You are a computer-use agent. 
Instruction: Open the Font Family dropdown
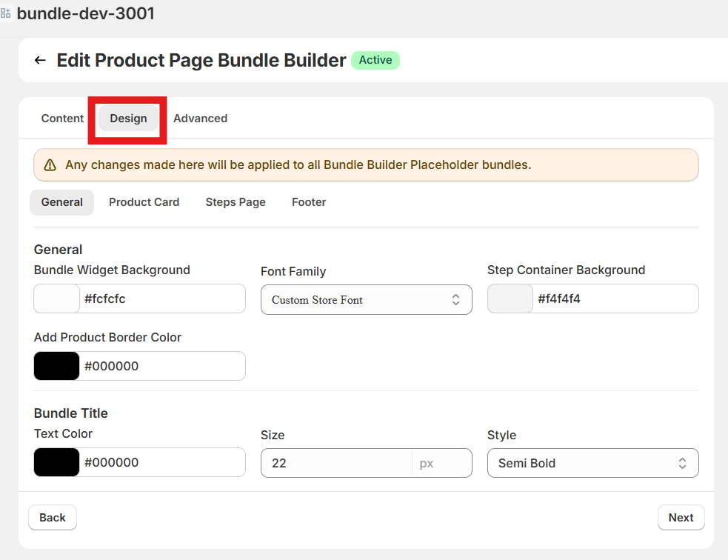(x=366, y=300)
